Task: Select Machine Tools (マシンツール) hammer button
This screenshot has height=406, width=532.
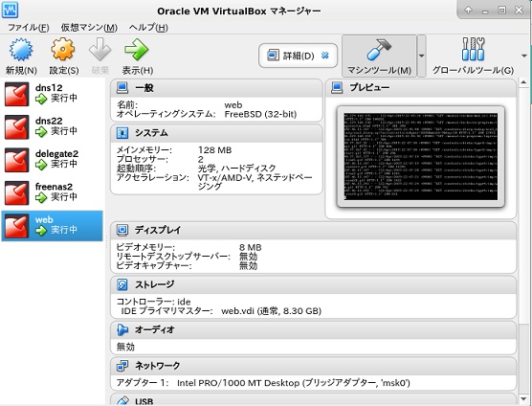Action: click(379, 56)
